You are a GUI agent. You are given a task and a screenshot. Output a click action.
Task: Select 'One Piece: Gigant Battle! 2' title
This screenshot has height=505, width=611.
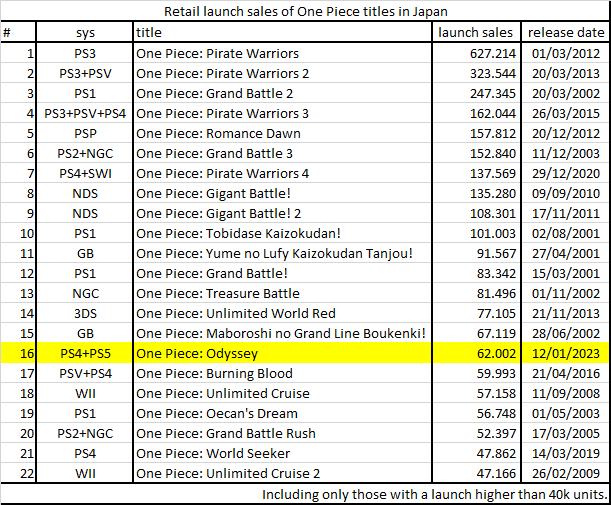coord(218,214)
